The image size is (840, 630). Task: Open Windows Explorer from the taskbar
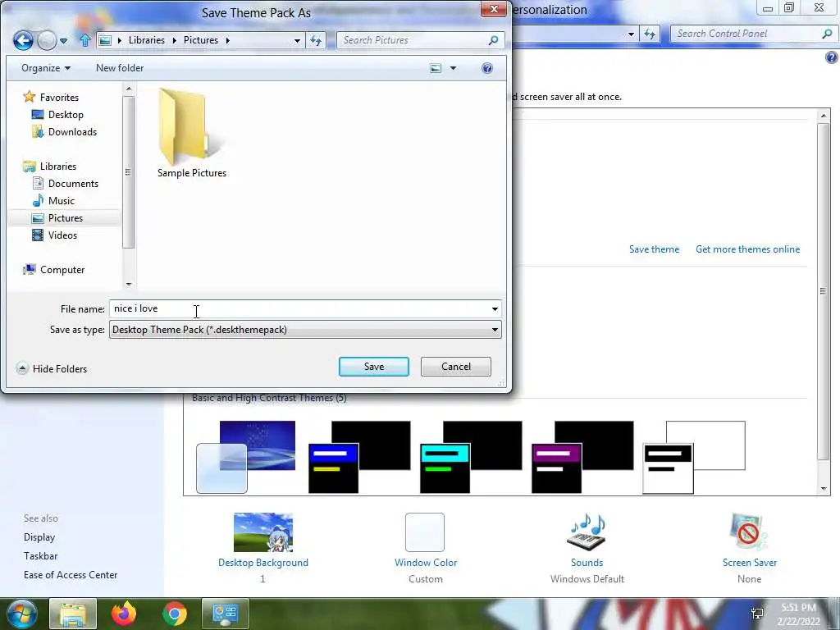(x=73, y=614)
